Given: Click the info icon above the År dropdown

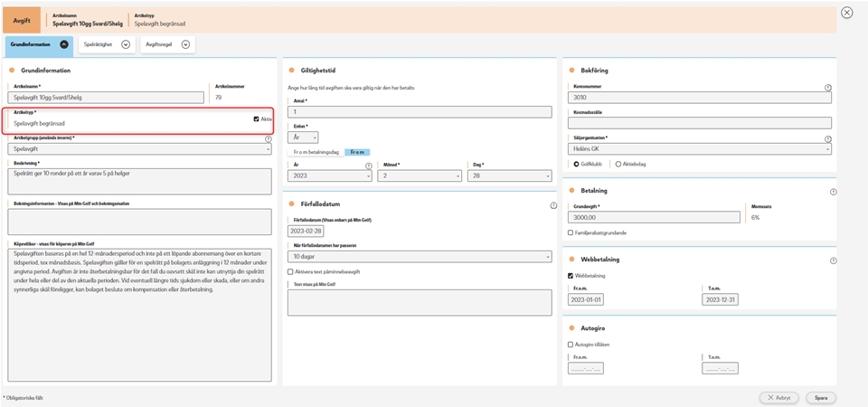Looking at the screenshot, I should click(368, 166).
